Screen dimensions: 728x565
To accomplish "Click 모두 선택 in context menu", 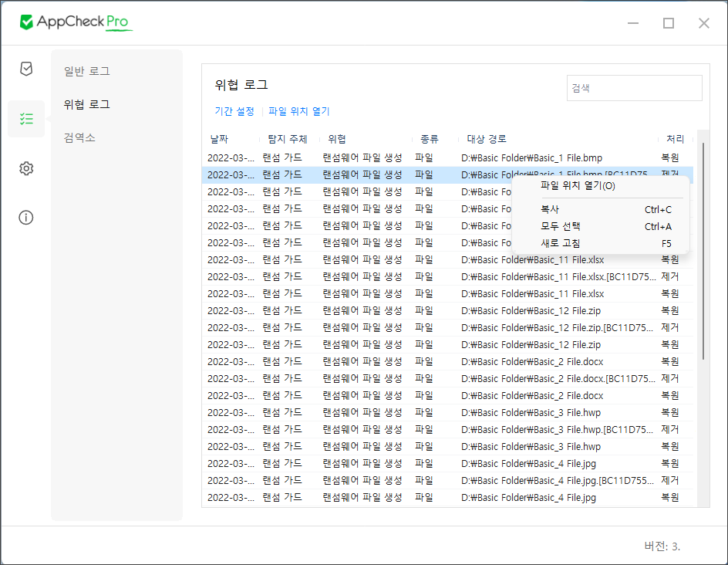I will [x=561, y=226].
